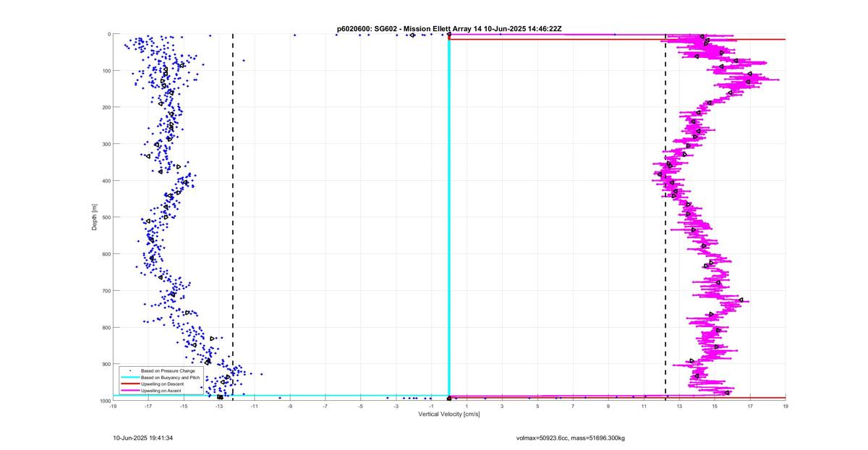This screenshot has width=868, height=450.
Task: Click the velocity tick label '-13'
Action: [x=219, y=407]
